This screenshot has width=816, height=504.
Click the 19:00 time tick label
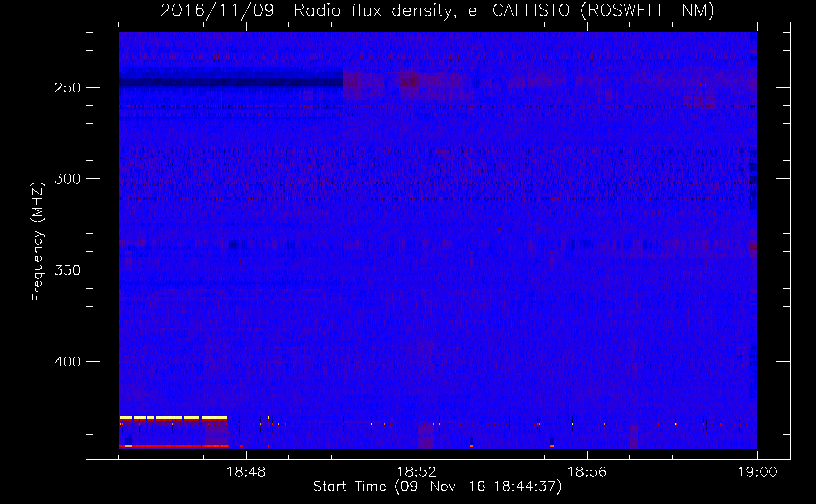[757, 472]
